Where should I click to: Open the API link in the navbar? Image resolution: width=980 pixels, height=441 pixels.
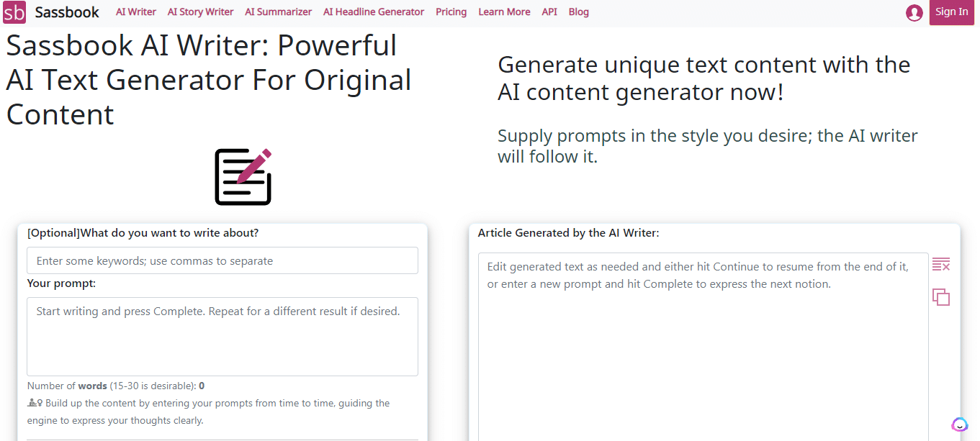[x=549, y=12]
